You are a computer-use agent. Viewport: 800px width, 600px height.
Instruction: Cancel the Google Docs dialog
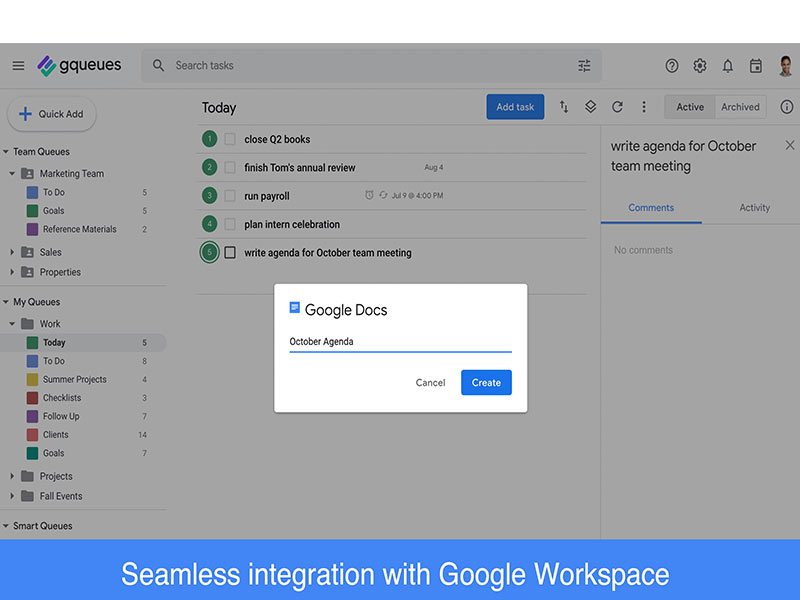coord(430,383)
